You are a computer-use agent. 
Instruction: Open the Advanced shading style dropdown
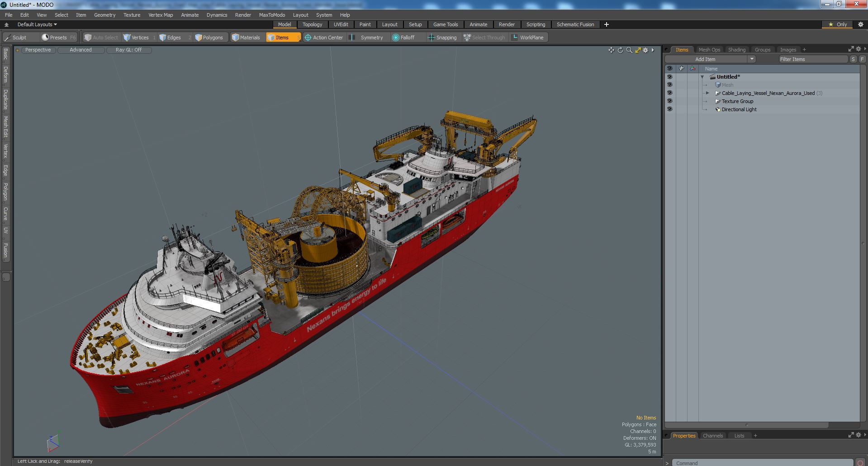coord(81,50)
